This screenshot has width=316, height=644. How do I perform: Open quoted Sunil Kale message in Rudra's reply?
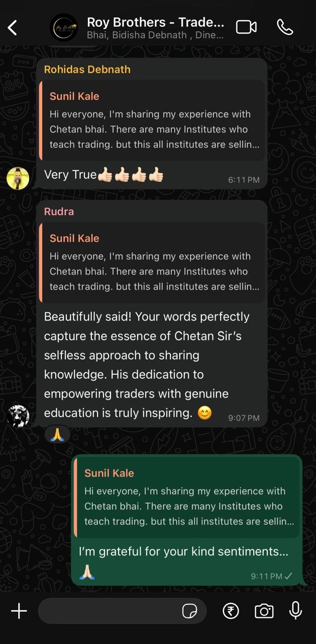pyautogui.click(x=152, y=263)
